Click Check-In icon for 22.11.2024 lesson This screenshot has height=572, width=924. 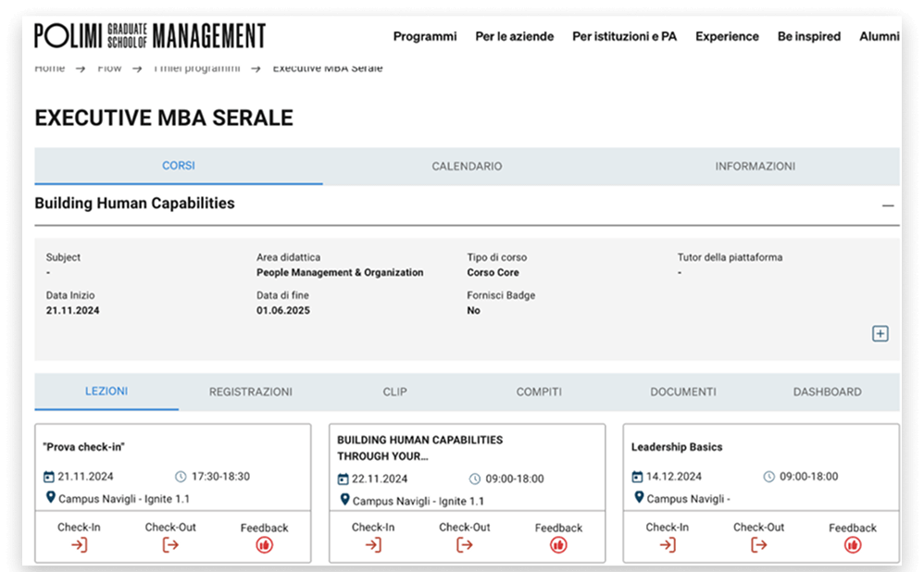pyautogui.click(x=373, y=544)
